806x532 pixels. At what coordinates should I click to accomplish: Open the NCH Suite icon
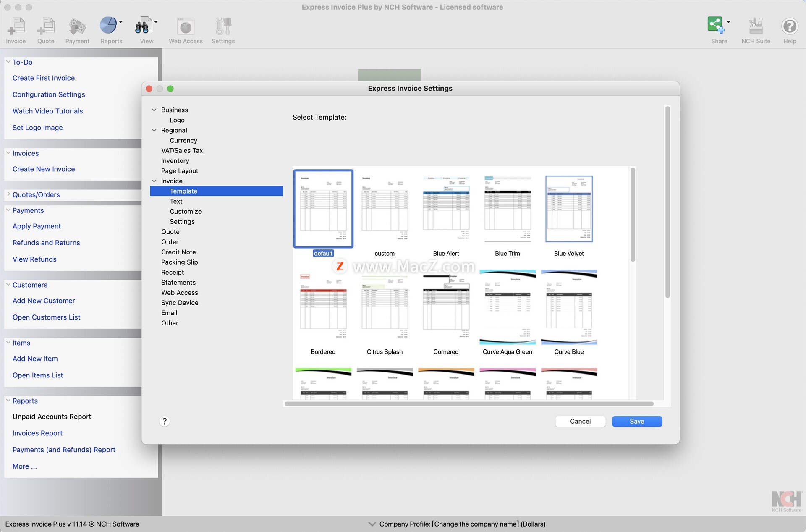point(756,26)
